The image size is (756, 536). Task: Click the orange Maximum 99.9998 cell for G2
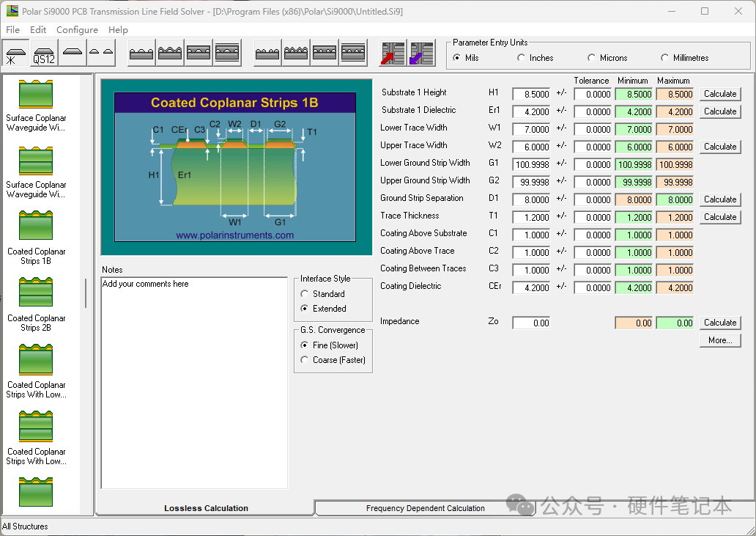tap(675, 183)
